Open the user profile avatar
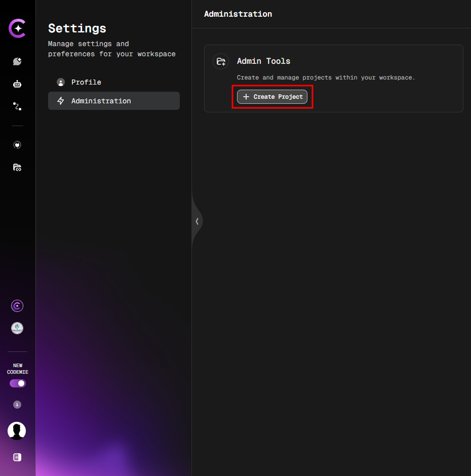 (x=17, y=431)
